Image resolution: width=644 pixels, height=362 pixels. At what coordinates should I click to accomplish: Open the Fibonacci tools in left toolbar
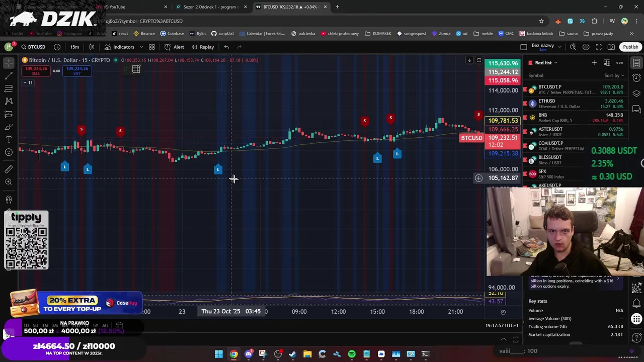coord(9,88)
